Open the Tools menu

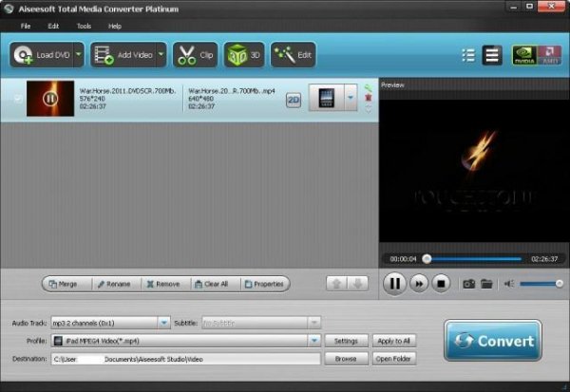click(x=84, y=27)
